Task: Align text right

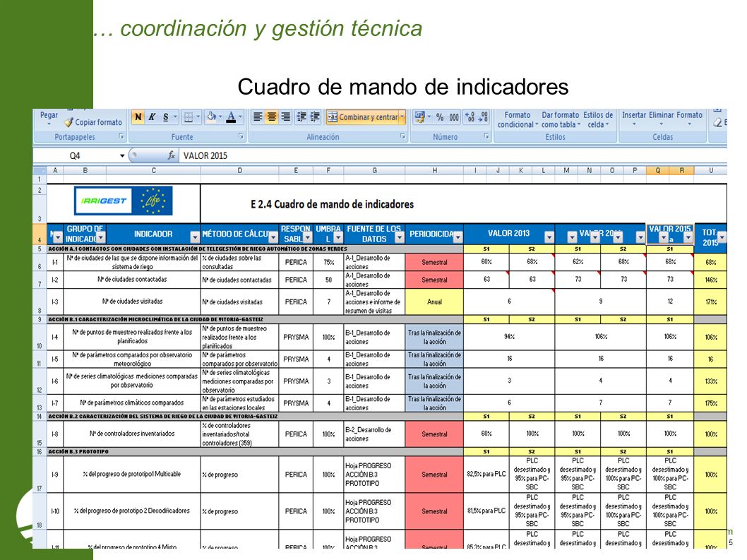Action: click(285, 117)
